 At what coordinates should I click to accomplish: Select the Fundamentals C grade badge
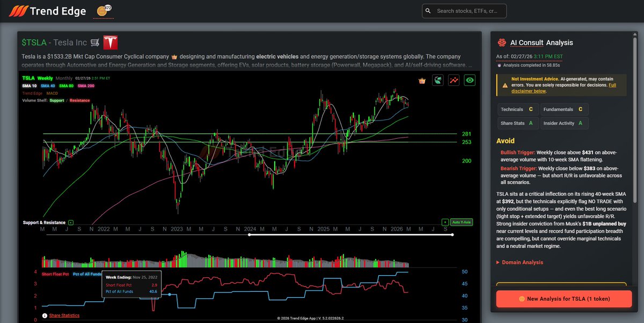pyautogui.click(x=565, y=109)
